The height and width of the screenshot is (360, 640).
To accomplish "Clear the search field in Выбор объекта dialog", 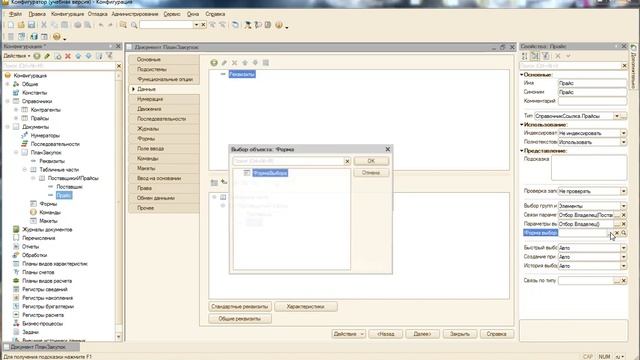I will click(347, 161).
